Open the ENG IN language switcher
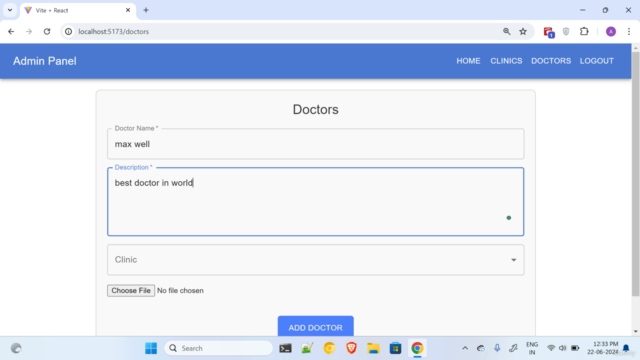The width and height of the screenshot is (640, 360). pyautogui.click(x=532, y=348)
